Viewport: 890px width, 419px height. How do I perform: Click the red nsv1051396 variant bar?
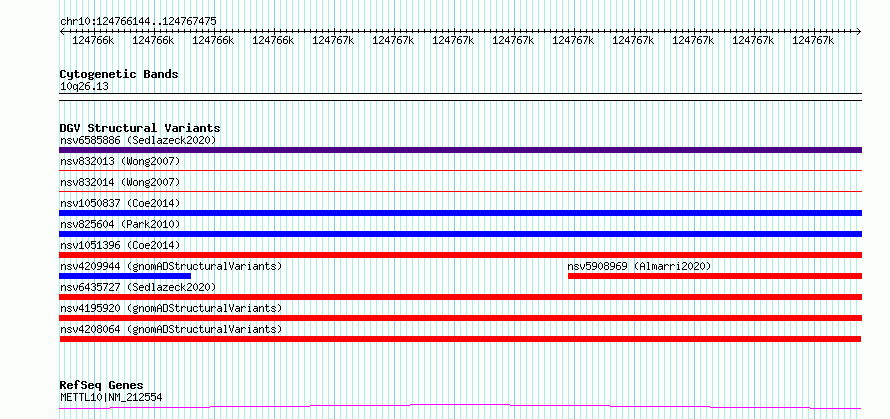click(460, 255)
